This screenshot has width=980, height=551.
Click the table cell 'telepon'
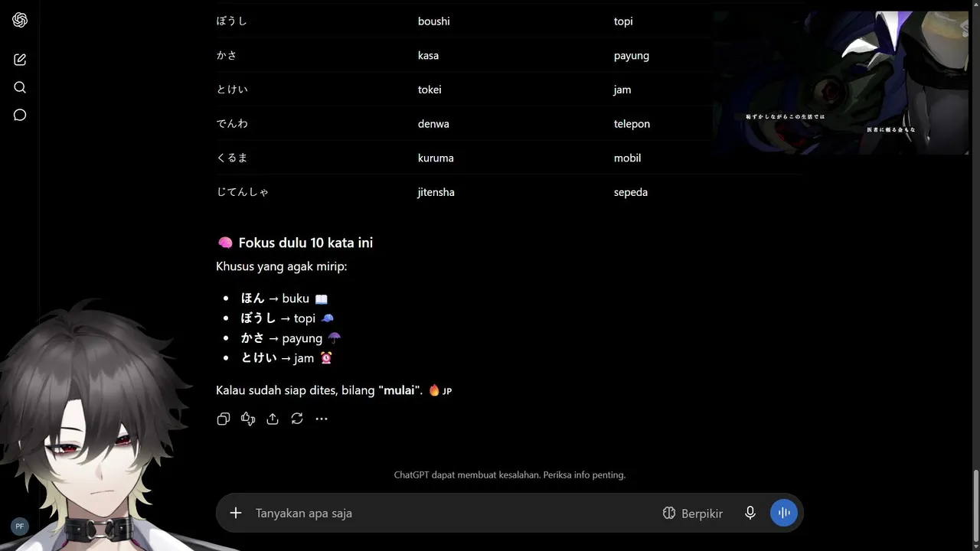pyautogui.click(x=632, y=123)
